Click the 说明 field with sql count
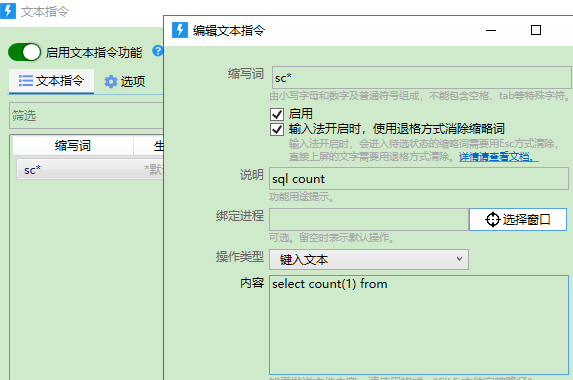The width and height of the screenshot is (573, 380). [419, 179]
